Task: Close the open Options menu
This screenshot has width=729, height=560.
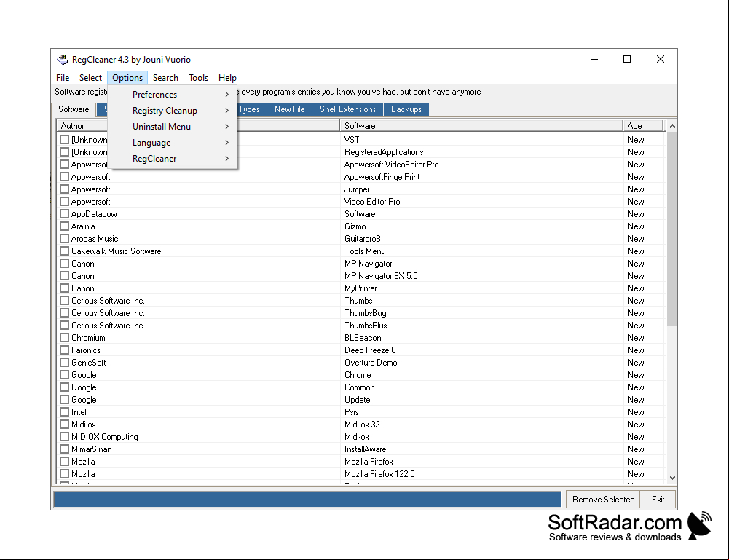Action: pos(127,78)
